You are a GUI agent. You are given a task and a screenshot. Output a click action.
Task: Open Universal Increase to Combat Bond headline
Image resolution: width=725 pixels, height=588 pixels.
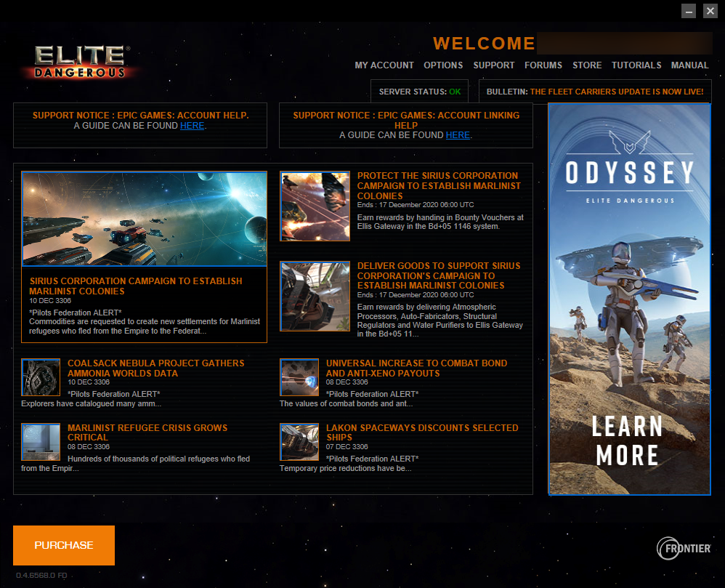416,368
